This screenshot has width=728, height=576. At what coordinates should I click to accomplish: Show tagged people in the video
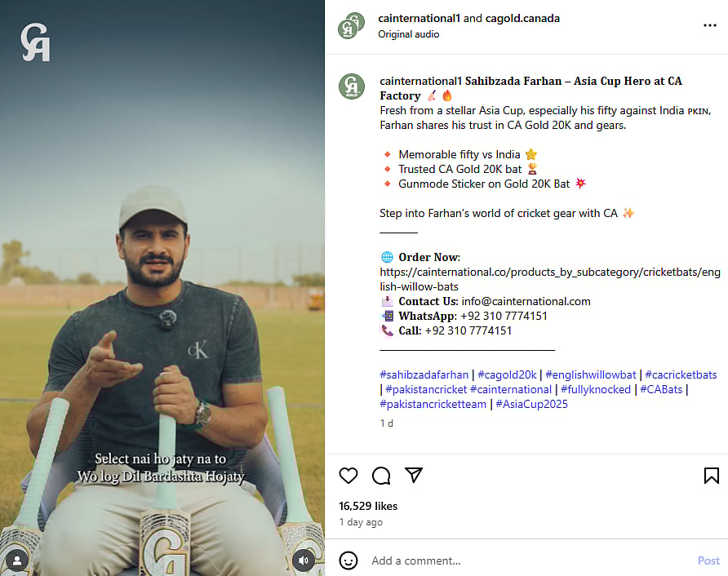coord(17,560)
